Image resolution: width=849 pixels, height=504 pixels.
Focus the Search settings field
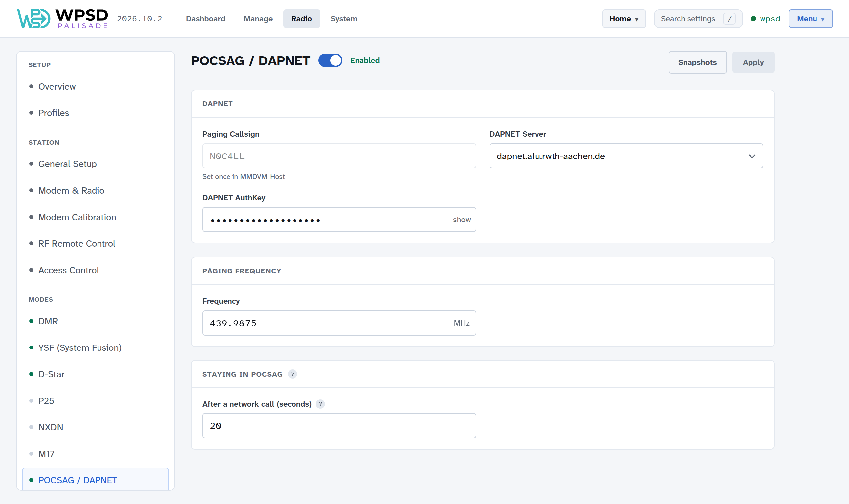[x=698, y=19]
